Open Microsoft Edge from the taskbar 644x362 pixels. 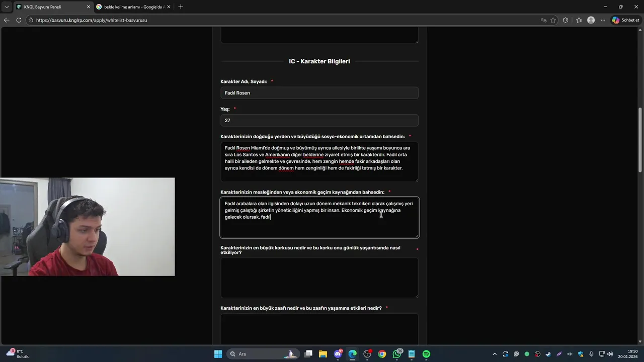[352, 354]
